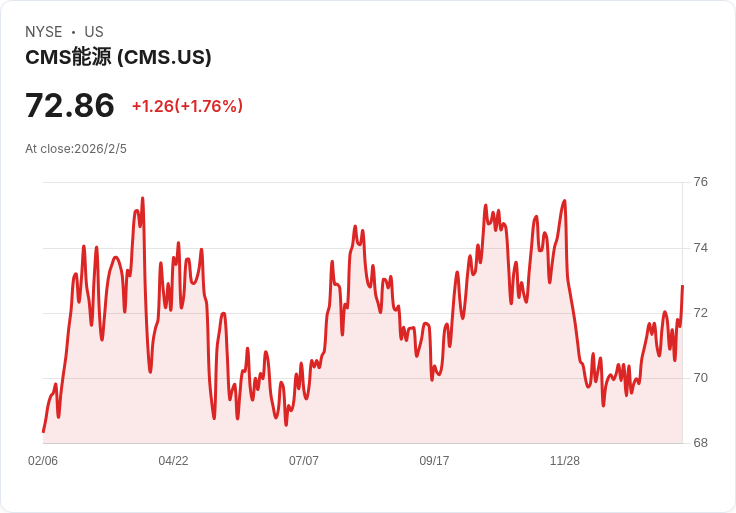Screen dimensions: 736x513
Task: Select the 11/28 date on x-axis
Action: click(565, 460)
